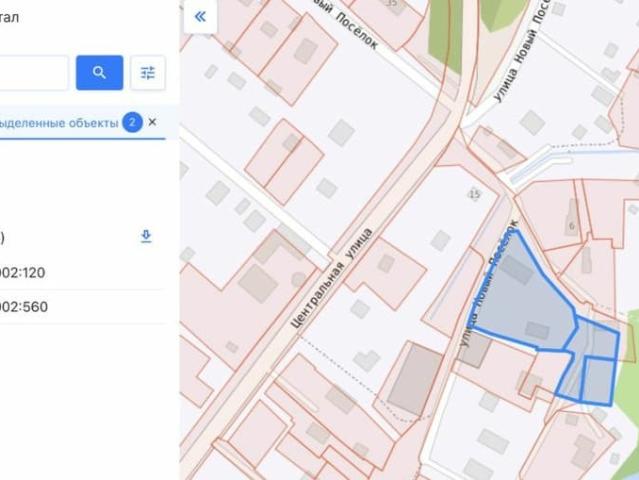The width and height of the screenshot is (639, 480).
Task: Click house number 15 marker
Action: pos(474,194)
